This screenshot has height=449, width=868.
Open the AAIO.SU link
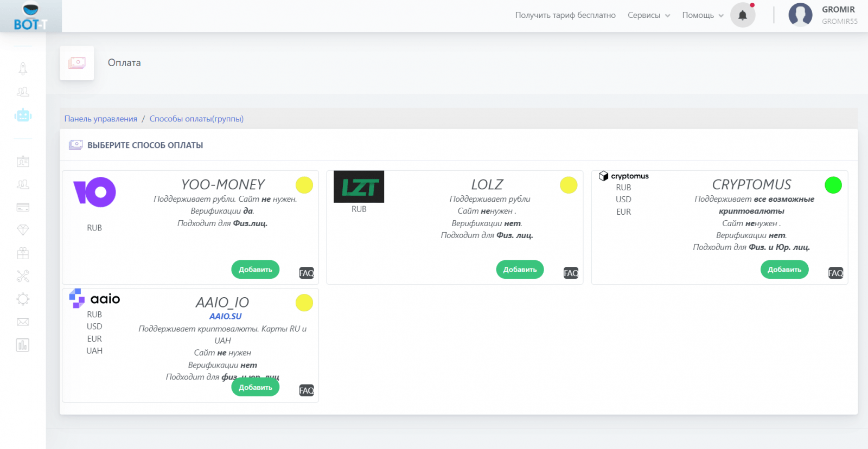[226, 316]
